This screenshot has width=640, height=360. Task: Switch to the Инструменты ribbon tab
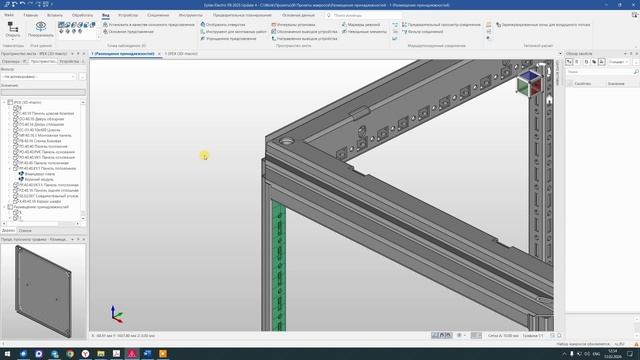tap(191, 15)
